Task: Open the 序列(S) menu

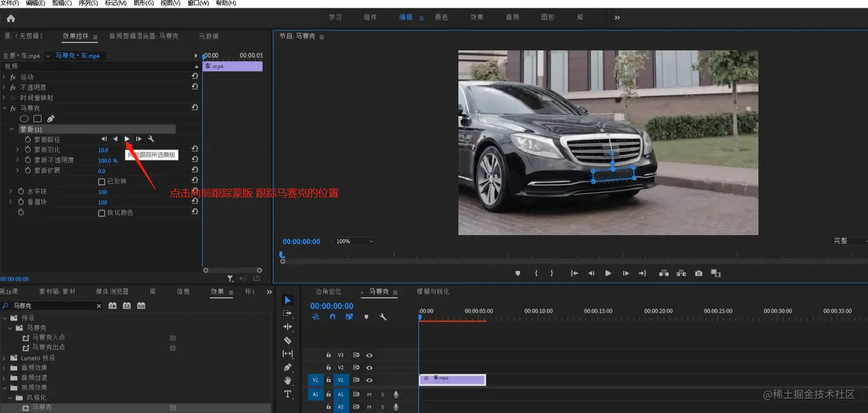Action: point(88,3)
